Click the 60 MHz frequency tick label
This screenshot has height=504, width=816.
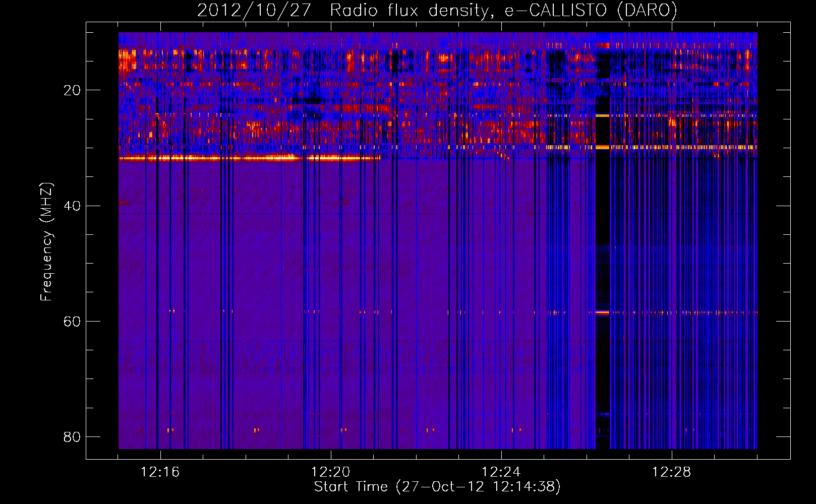72,321
